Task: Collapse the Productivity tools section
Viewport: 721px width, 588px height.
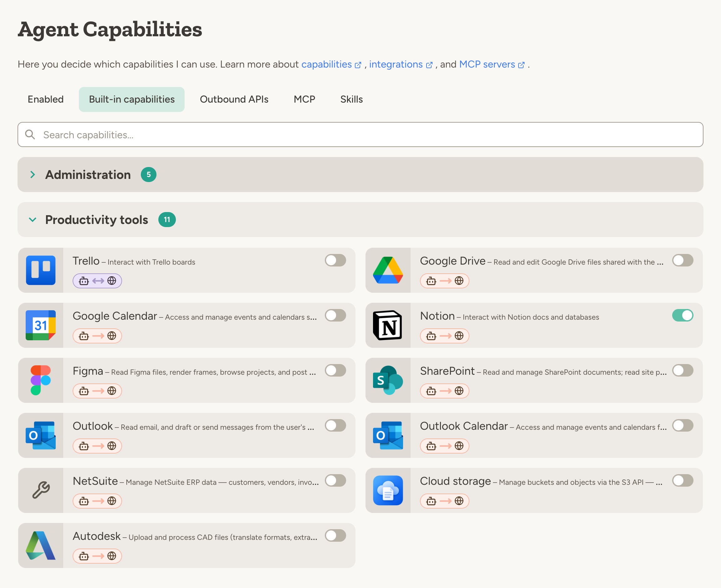Action: (360, 220)
